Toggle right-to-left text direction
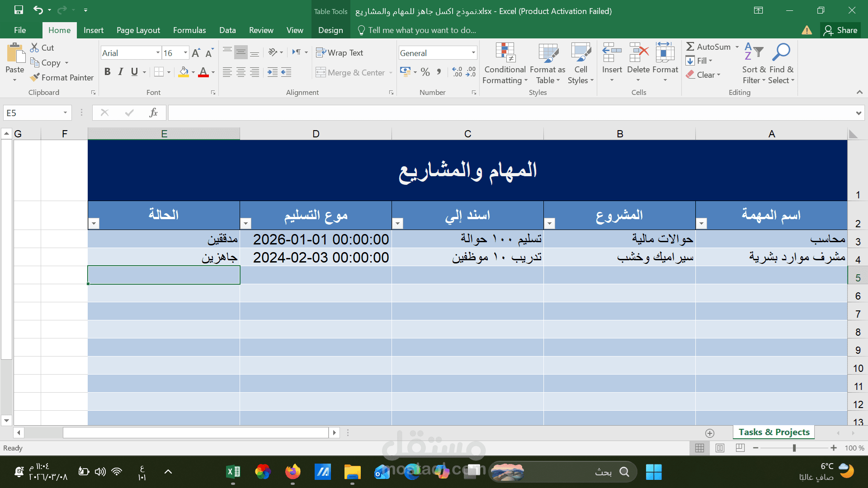 coord(297,52)
